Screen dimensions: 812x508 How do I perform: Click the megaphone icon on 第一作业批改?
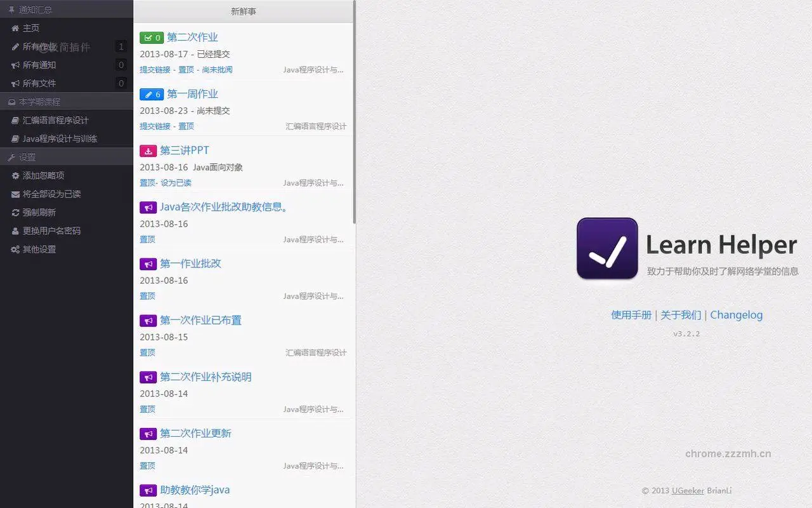pyautogui.click(x=148, y=264)
